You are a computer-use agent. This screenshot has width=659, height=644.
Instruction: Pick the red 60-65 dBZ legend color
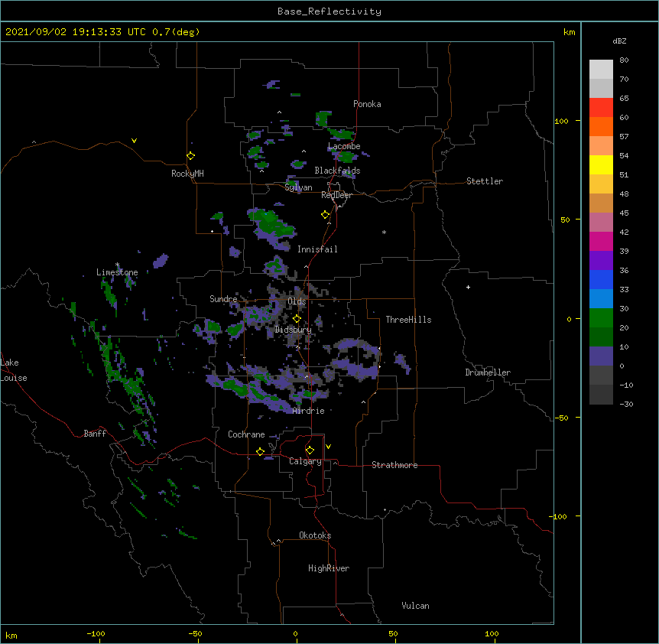click(601, 108)
